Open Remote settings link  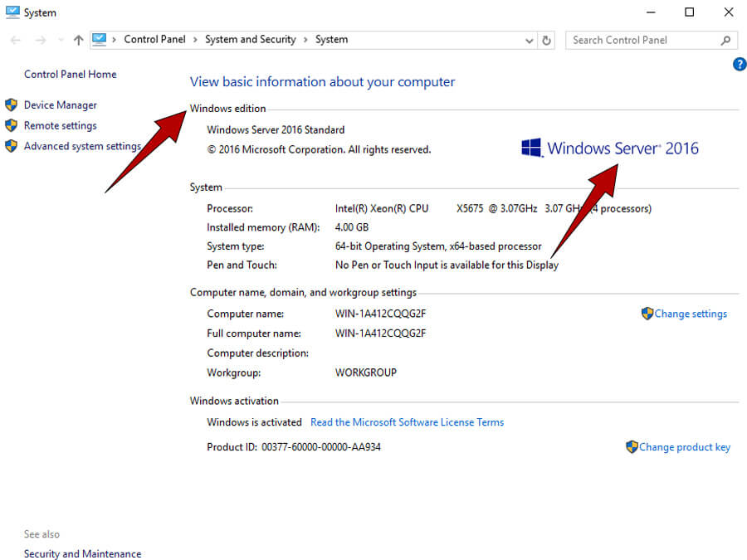(x=61, y=126)
